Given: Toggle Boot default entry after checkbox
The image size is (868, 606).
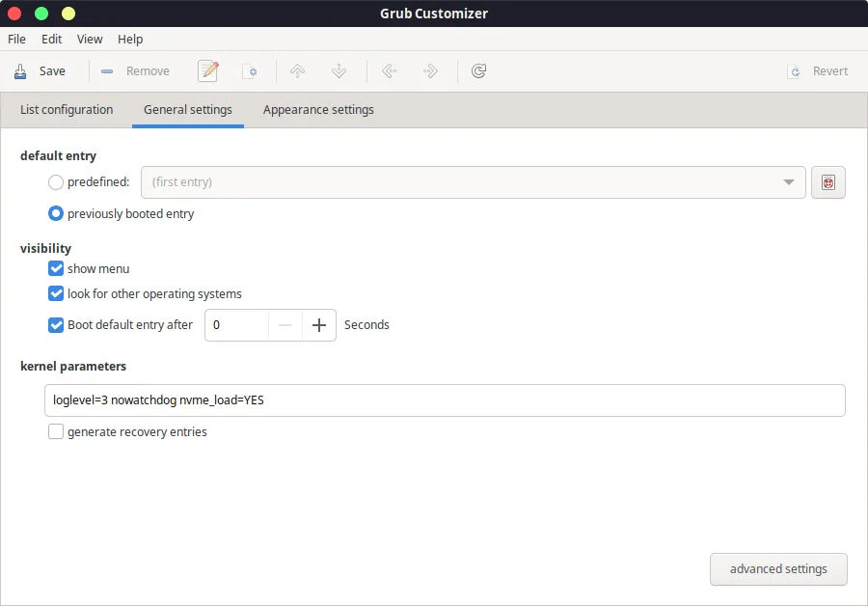Looking at the screenshot, I should 56,325.
